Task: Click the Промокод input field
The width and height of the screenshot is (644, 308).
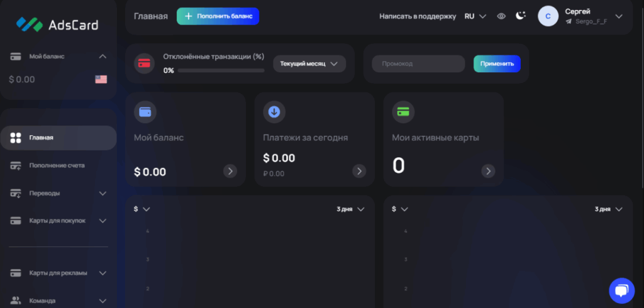Action: tap(418, 63)
